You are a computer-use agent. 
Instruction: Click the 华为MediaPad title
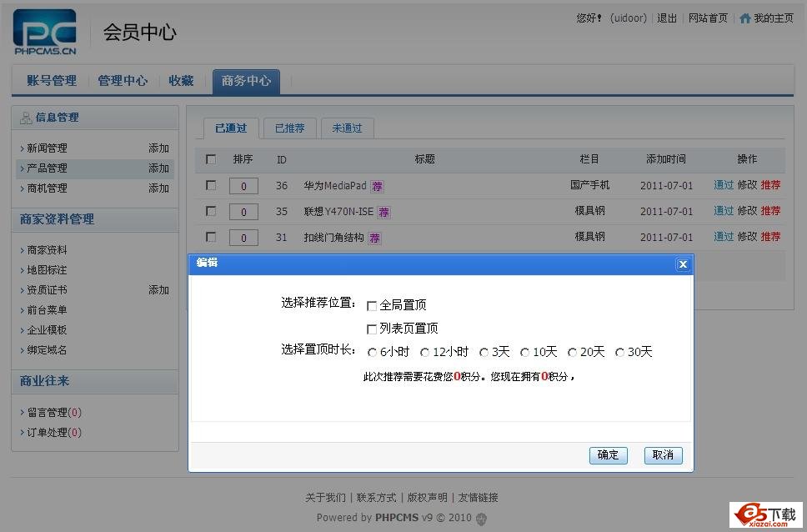(335, 185)
